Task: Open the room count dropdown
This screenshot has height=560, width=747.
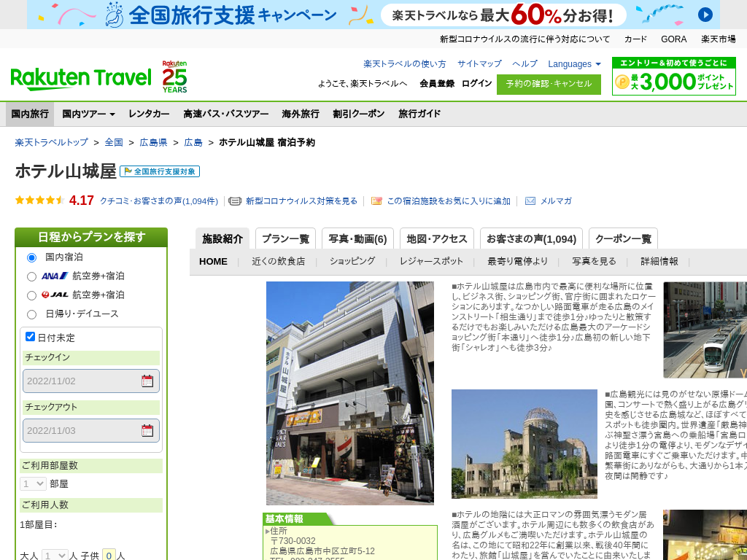Action: (33, 484)
